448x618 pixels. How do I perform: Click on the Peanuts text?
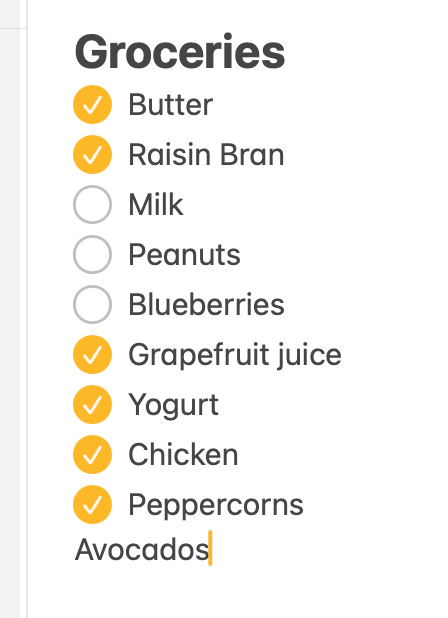click(x=184, y=255)
